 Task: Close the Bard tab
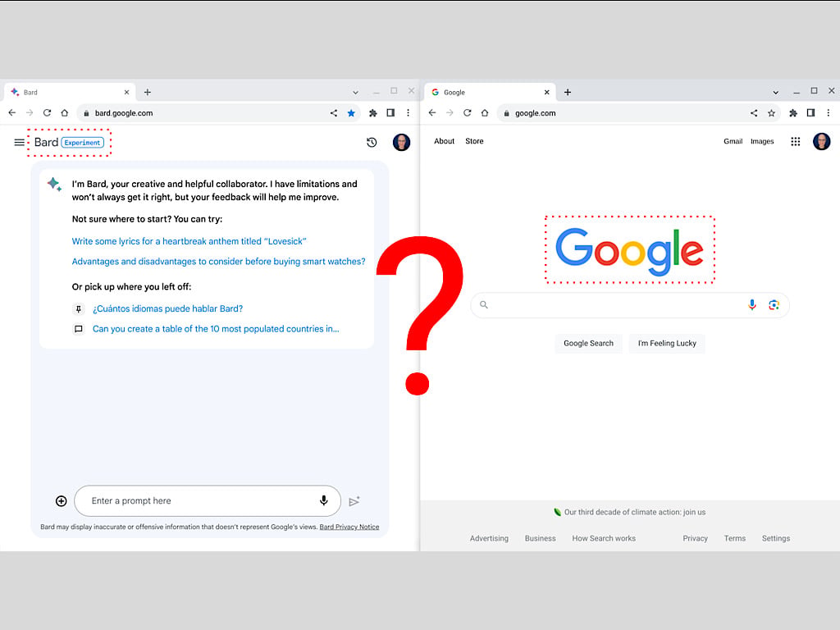(126, 92)
